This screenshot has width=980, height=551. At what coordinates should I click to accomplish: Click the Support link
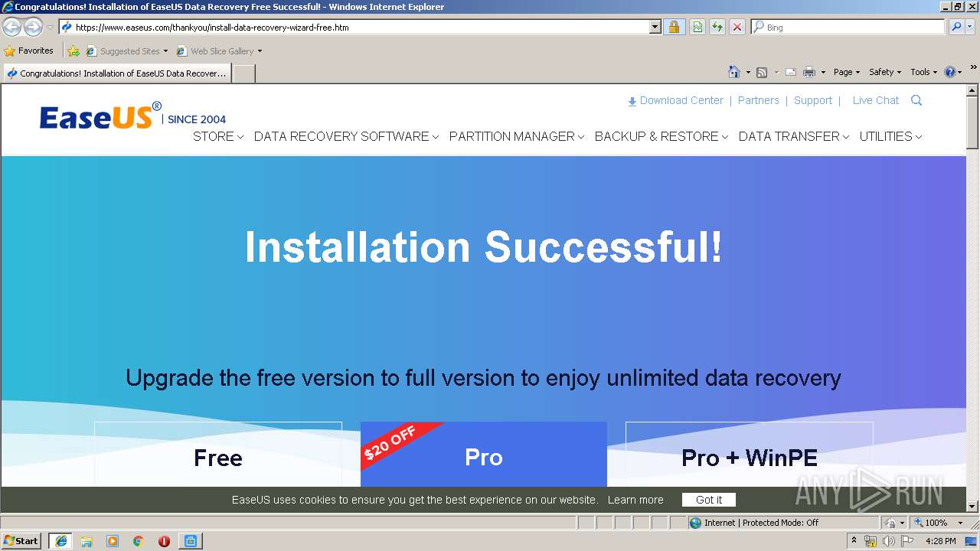[x=812, y=100]
